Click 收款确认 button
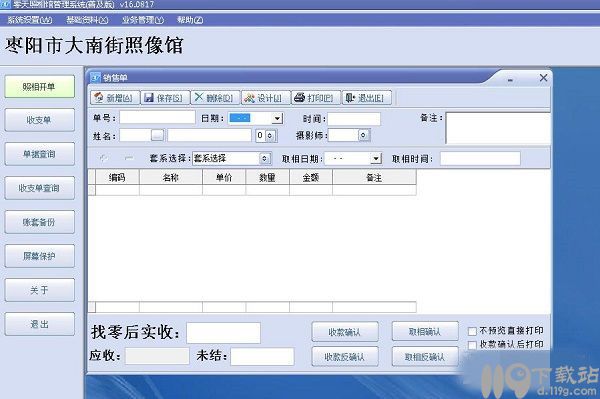 [x=345, y=332]
